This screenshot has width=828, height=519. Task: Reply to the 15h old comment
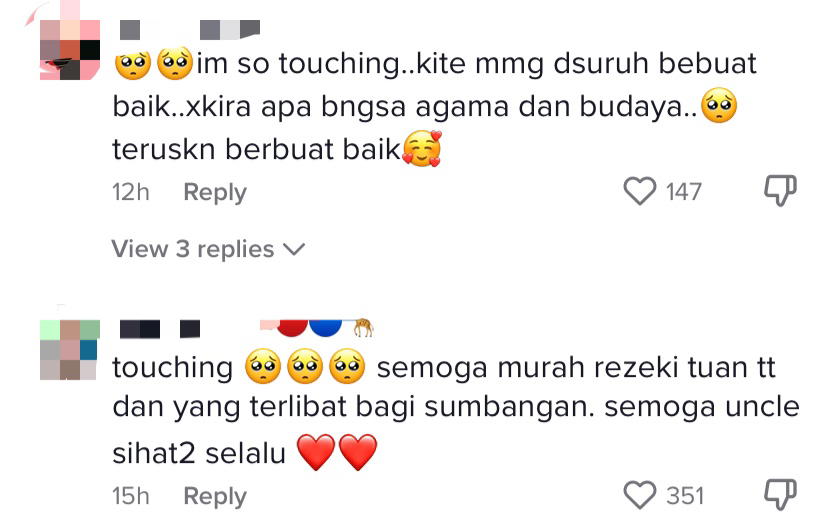215,496
